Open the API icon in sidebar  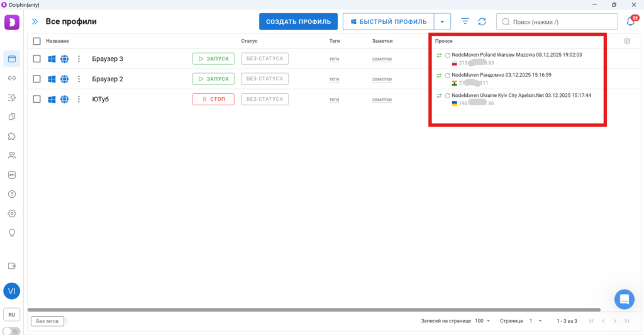click(x=11, y=175)
